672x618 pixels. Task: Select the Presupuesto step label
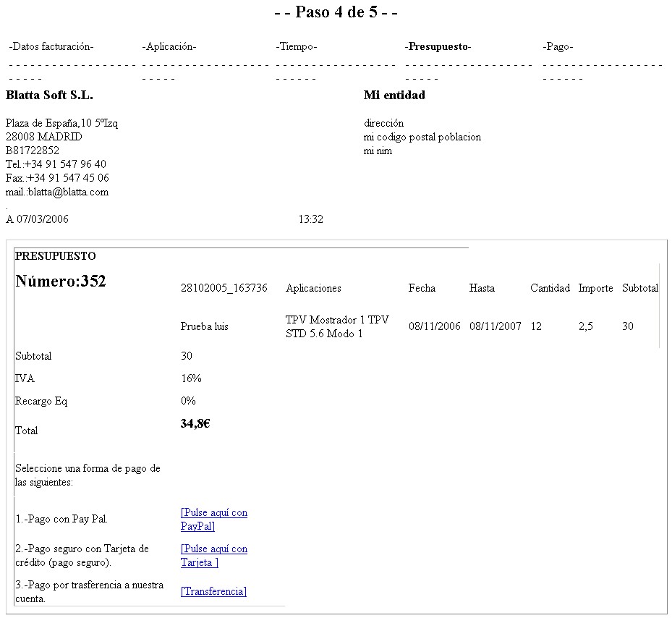(438, 46)
